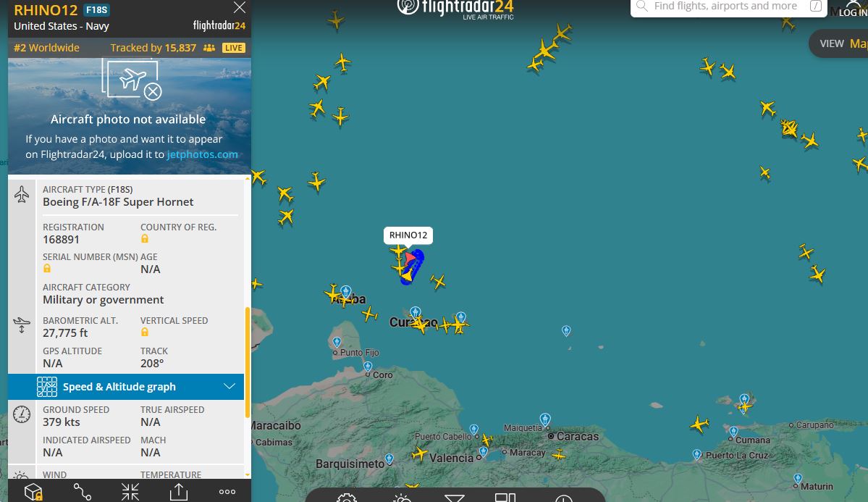
Task: Click the LIVE badge
Action: [234, 48]
